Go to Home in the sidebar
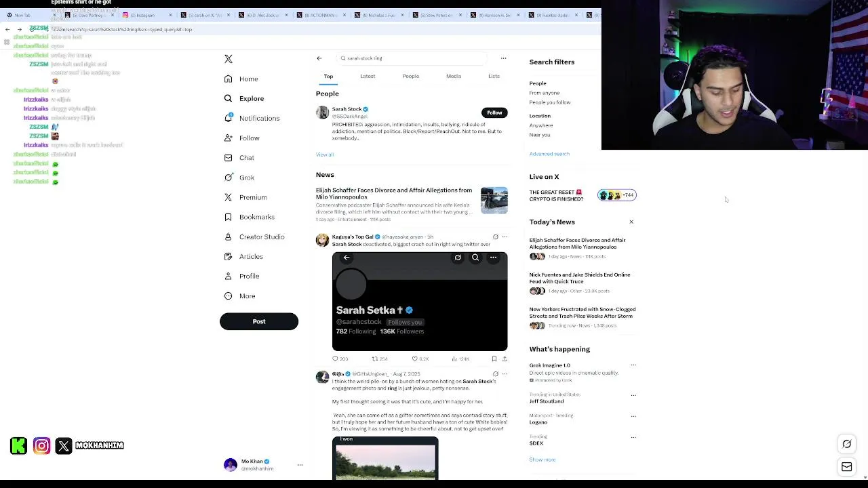868x488 pixels. (x=241, y=79)
